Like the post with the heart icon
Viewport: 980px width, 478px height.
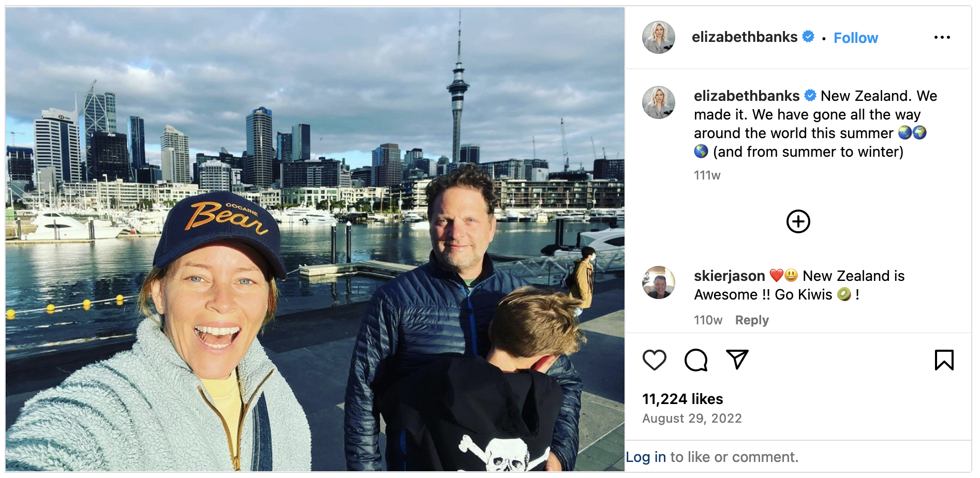point(654,360)
